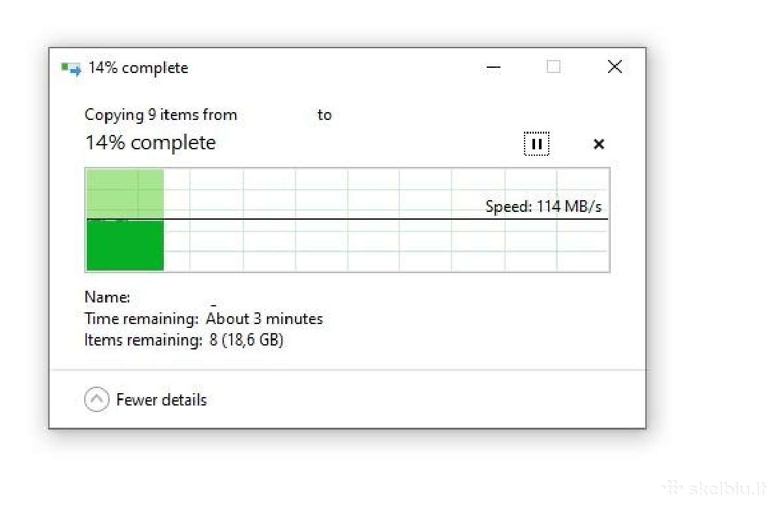Click the skelbiu.lt watermark logo

coord(713,488)
